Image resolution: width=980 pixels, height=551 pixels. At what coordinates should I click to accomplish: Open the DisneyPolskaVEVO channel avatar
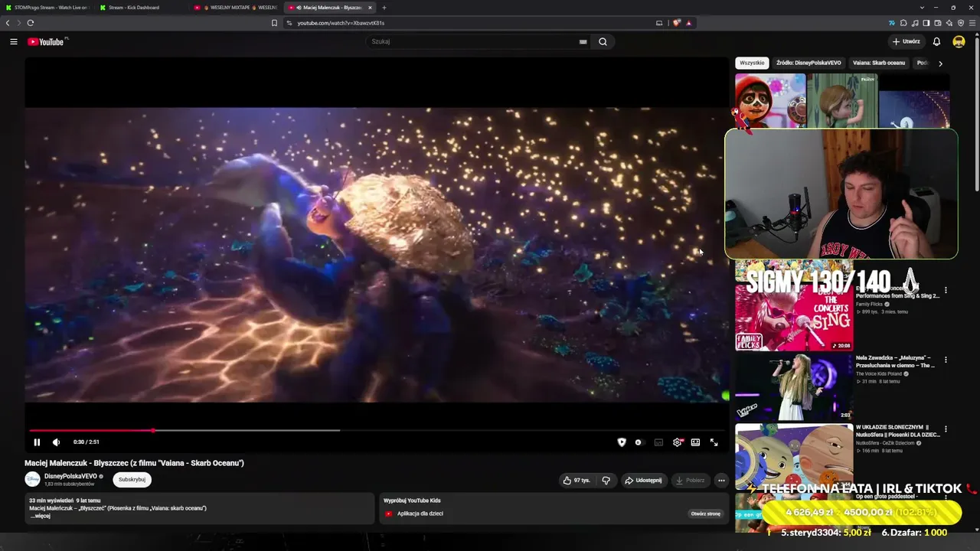(32, 479)
